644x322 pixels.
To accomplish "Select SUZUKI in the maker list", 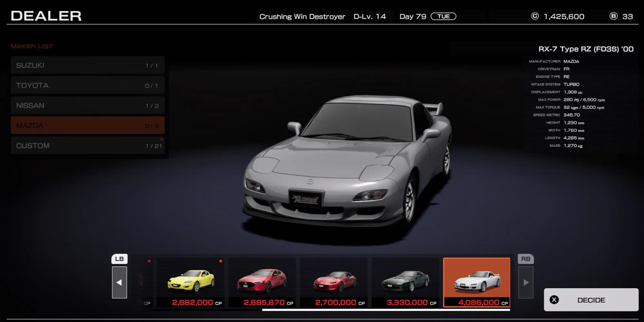I will pyautogui.click(x=88, y=65).
